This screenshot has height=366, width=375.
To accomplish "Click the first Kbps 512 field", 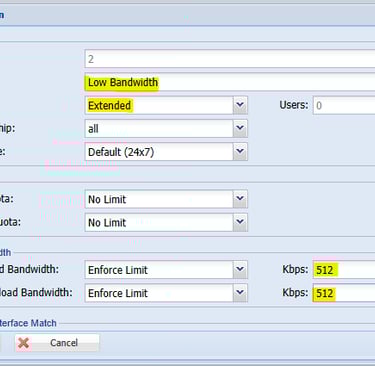I will [x=344, y=270].
